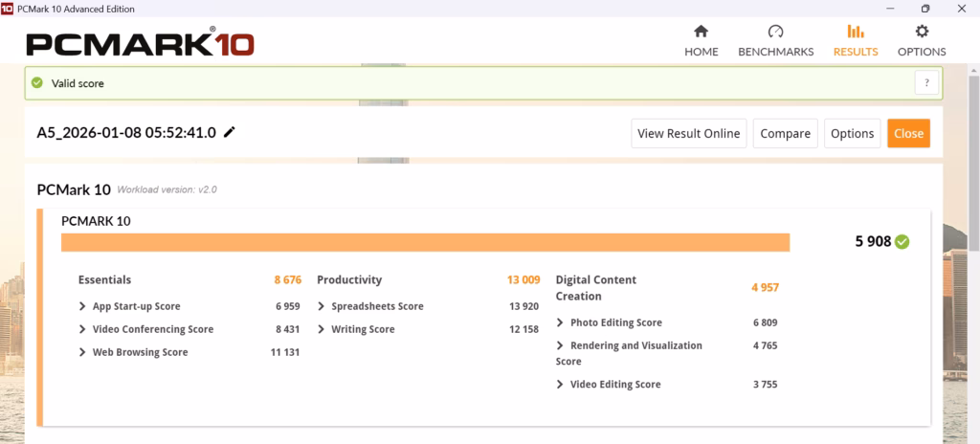The width and height of the screenshot is (980, 444).
Task: Expand Video Editing Score row
Action: click(561, 385)
